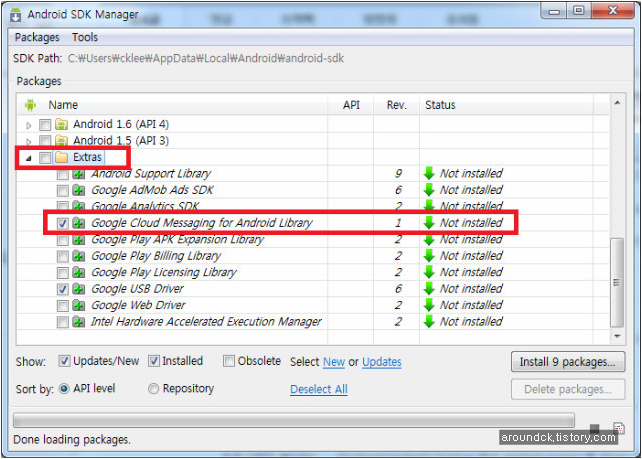Uncheck Google Cloud Messaging for Android Library

63,224
